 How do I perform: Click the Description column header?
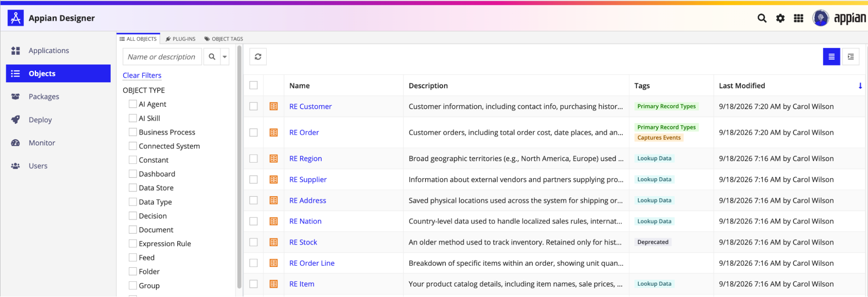point(428,86)
